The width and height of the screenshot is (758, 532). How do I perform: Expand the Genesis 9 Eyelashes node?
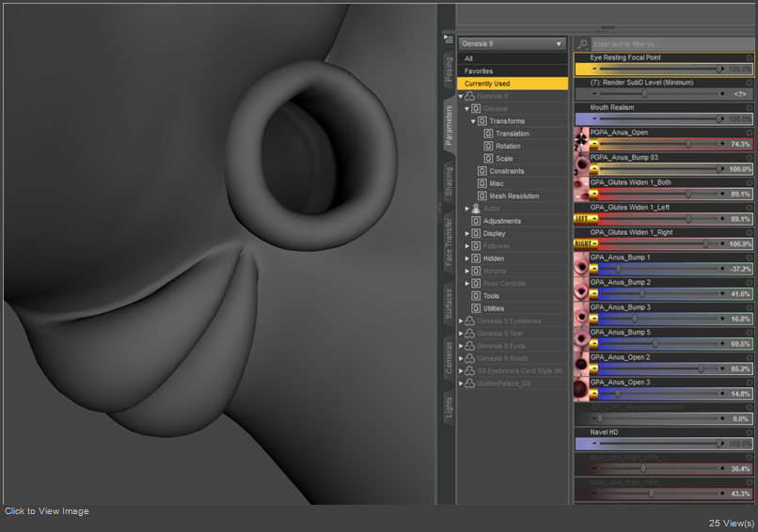point(461,321)
